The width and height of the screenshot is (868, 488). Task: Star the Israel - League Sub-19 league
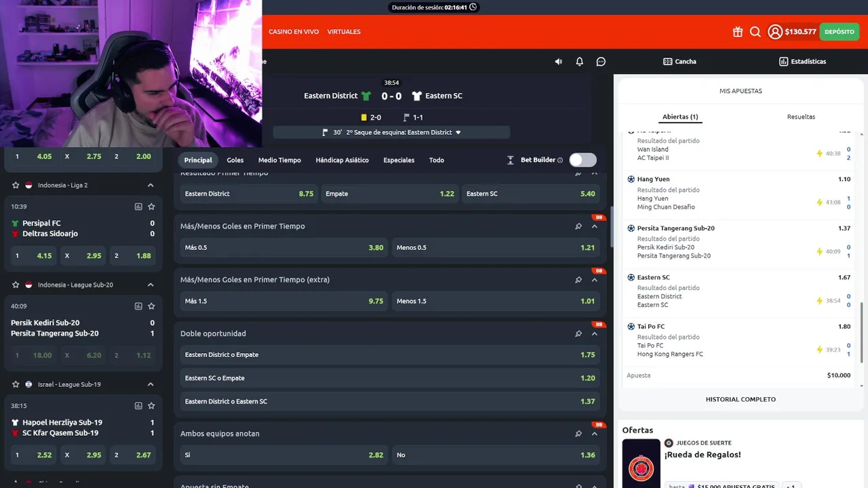tap(16, 384)
